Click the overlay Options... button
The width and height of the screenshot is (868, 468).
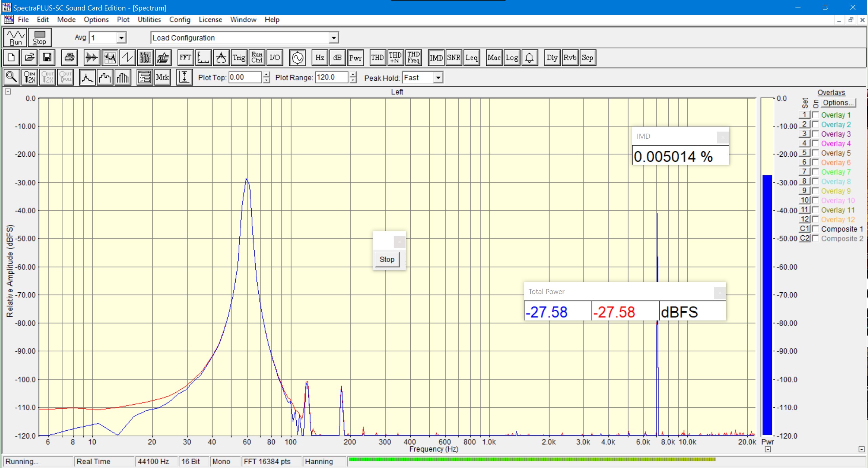838,103
